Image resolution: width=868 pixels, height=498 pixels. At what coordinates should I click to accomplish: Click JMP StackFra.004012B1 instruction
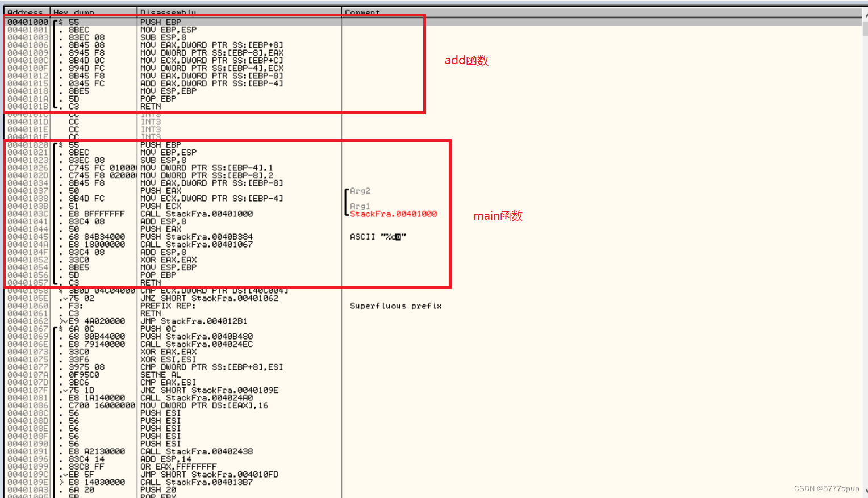click(194, 321)
